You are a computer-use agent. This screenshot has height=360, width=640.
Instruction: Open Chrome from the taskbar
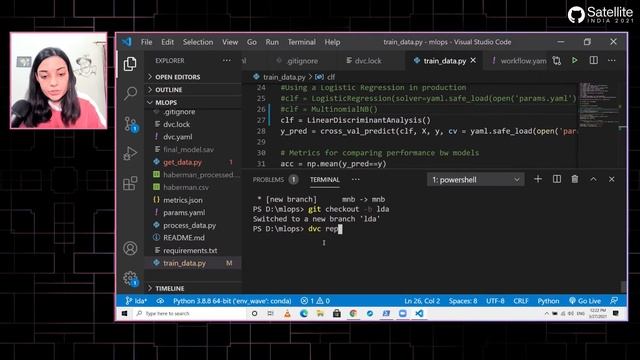click(x=353, y=313)
